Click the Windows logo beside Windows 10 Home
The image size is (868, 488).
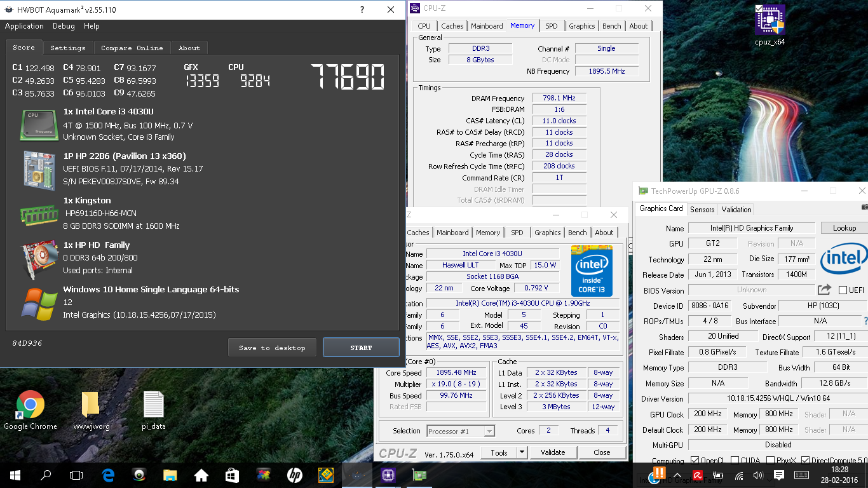click(x=39, y=303)
